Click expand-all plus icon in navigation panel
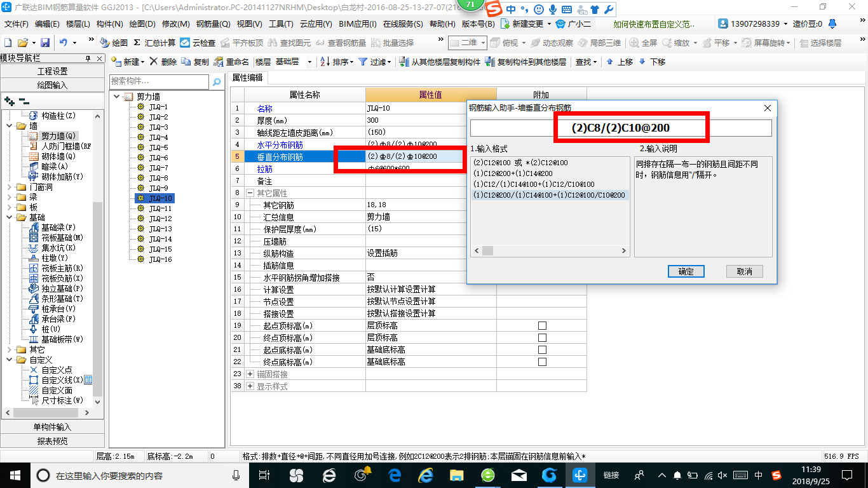Image resolution: width=868 pixels, height=488 pixels. tap(9, 101)
